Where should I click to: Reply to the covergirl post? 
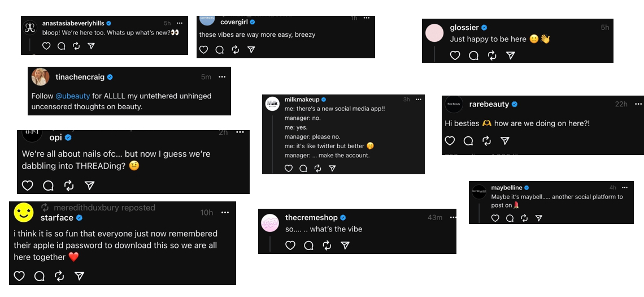coord(220,50)
